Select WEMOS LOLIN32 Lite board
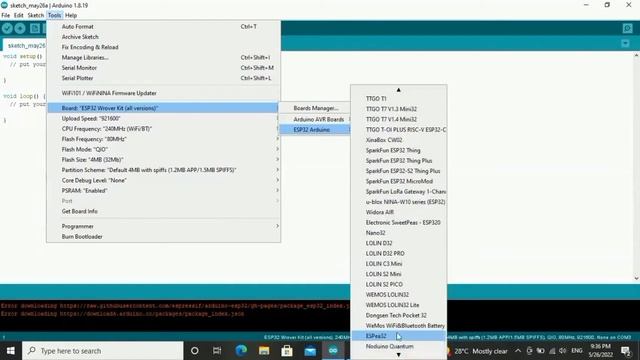Screen dimensions: 640x360 [x=398, y=305]
